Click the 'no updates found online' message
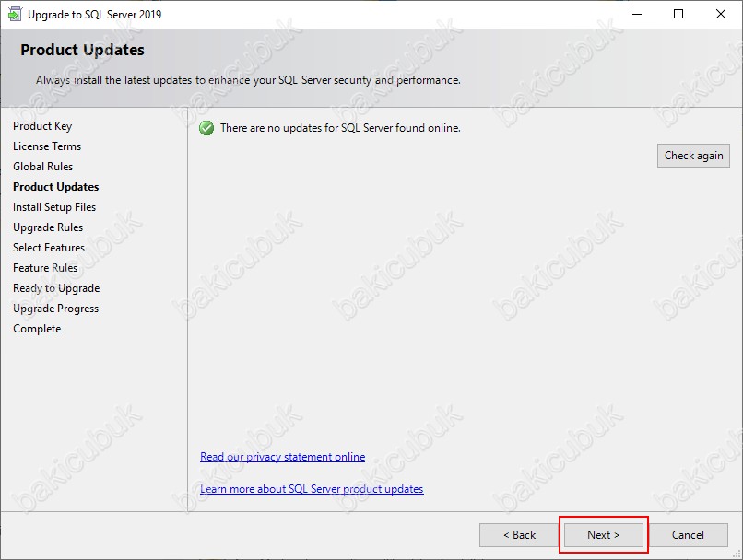The height and width of the screenshot is (560, 743). (340, 128)
